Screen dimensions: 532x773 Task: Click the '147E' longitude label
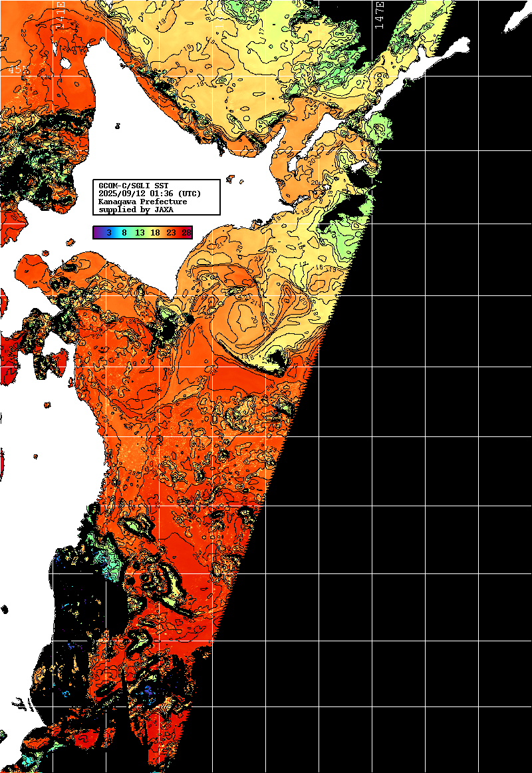380,15
